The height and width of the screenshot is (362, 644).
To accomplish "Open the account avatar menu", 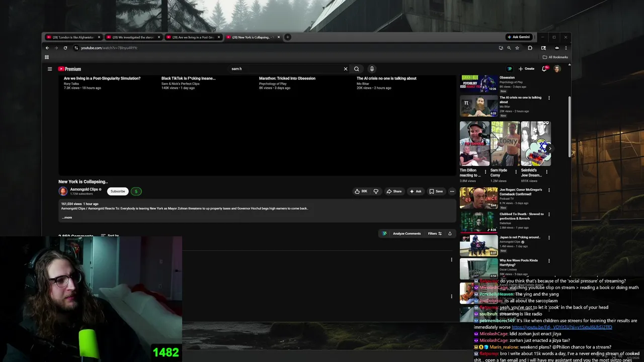I will [x=557, y=69].
